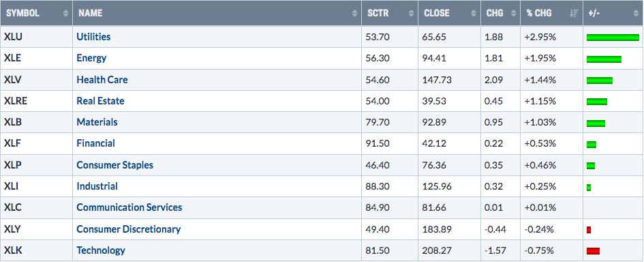This screenshot has height=262, width=644.
Task: Sort by CHG column arrow icon
Action: click(x=513, y=13)
